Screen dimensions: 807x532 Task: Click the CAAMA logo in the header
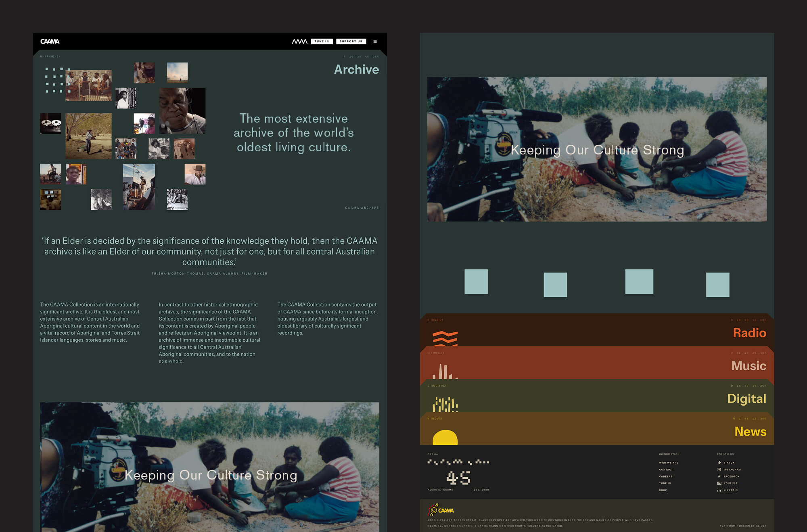[x=50, y=41]
